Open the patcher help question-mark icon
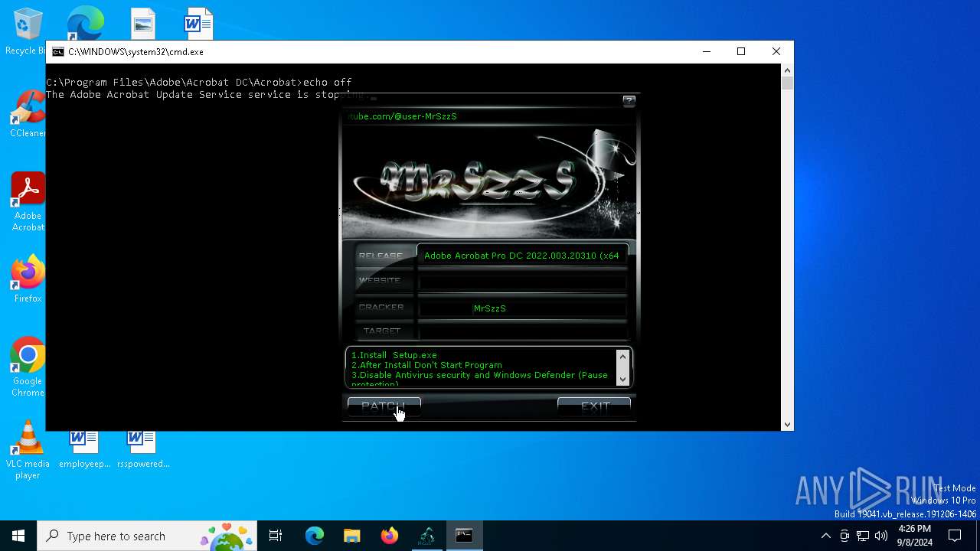 (x=629, y=101)
